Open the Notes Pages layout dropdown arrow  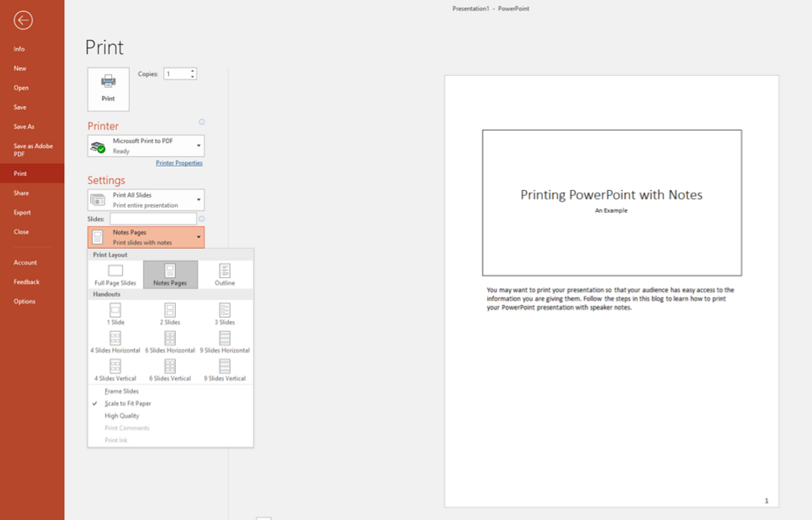tap(198, 236)
